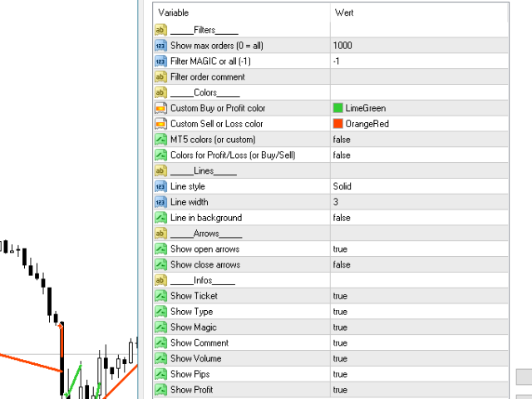This screenshot has width=532, height=399.
Task: Edit the Line width value 3
Action: click(419, 202)
